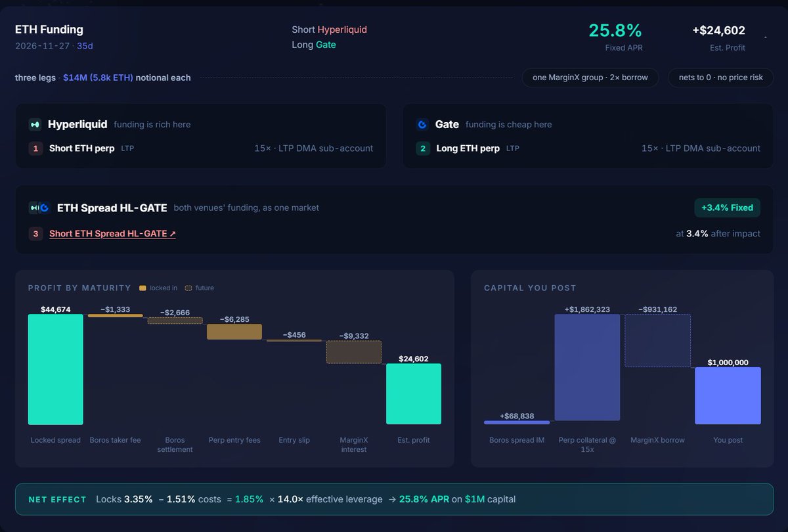Click the future legend swatch
The width and height of the screenshot is (788, 532).
189,288
